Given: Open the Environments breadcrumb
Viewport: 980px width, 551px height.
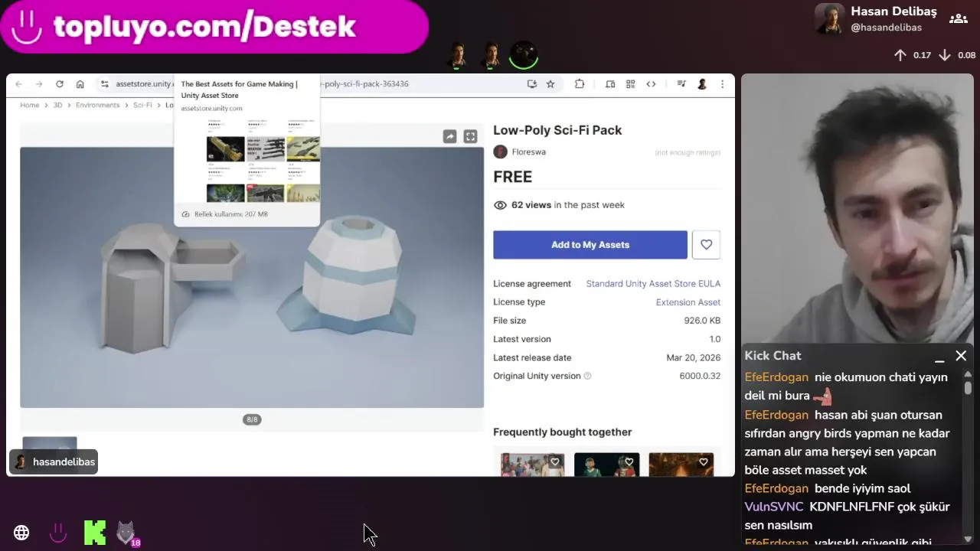Looking at the screenshot, I should (97, 105).
